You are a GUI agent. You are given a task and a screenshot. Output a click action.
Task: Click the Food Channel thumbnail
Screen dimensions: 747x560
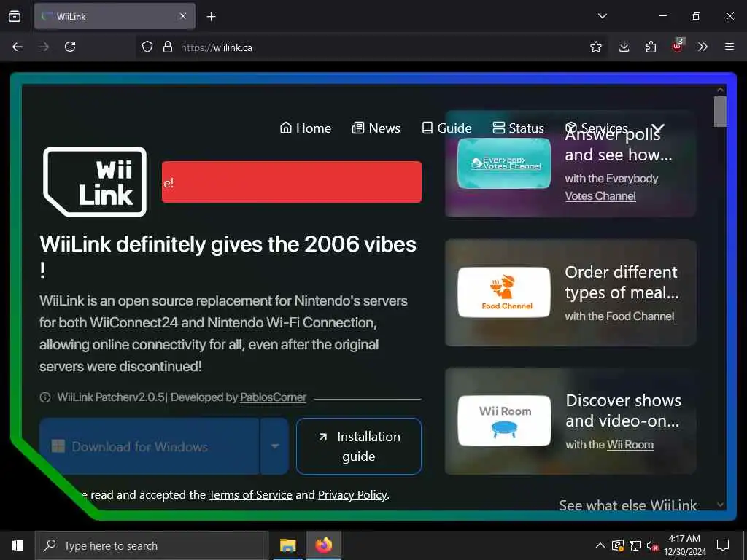click(x=504, y=292)
